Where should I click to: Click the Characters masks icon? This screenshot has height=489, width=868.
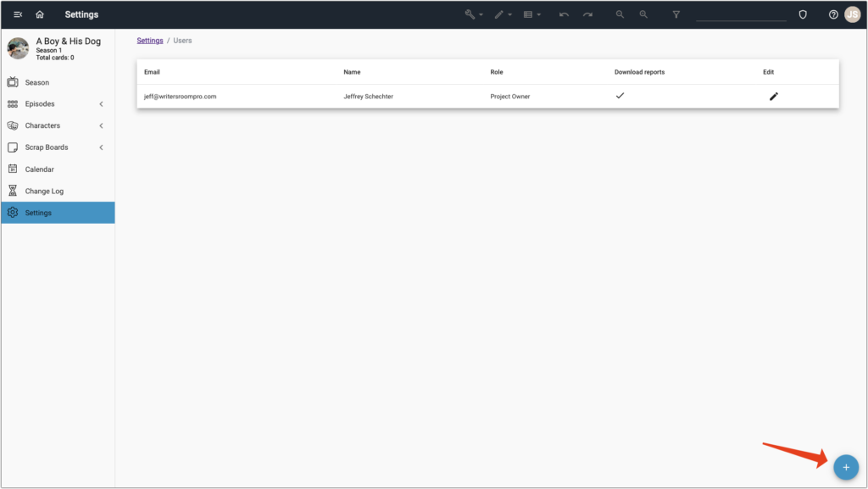(13, 125)
